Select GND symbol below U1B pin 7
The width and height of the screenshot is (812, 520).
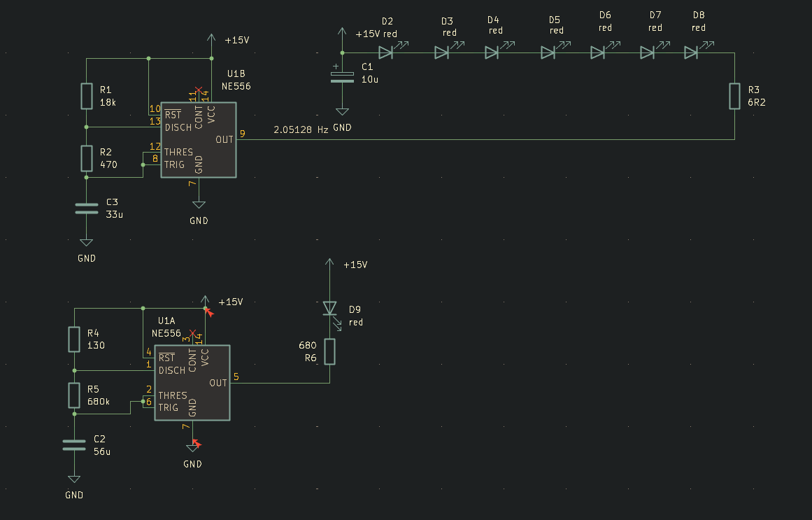[x=199, y=205]
